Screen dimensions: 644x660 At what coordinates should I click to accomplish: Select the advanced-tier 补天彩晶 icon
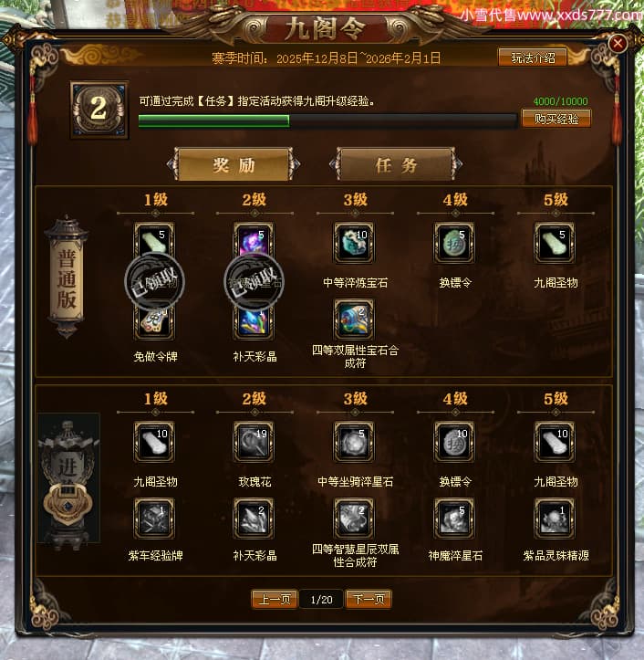[254, 519]
